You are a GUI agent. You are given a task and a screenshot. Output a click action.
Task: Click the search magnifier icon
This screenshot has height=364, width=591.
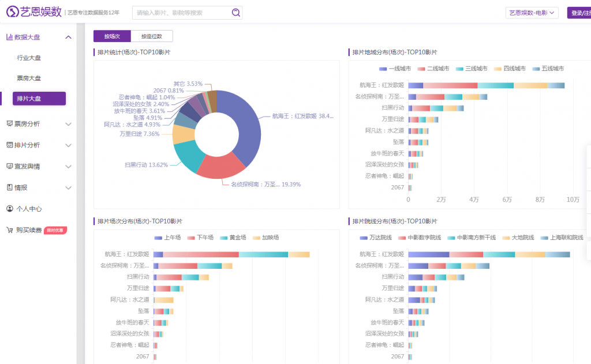236,13
